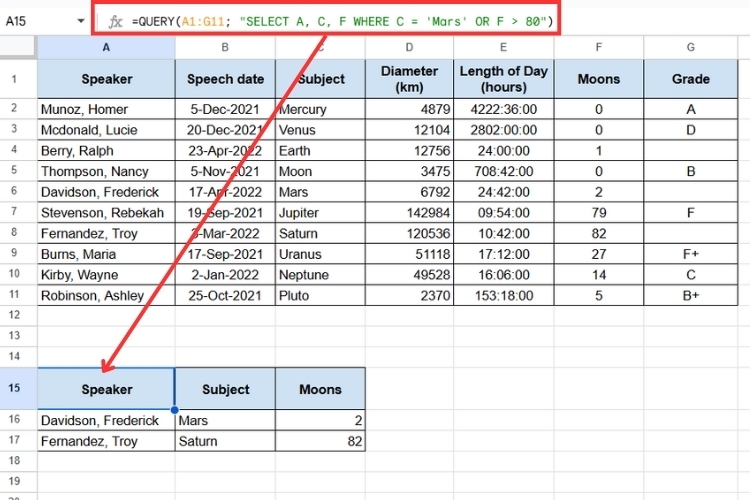Select cell Burns, Maria
The image size is (750, 500).
[106, 254]
